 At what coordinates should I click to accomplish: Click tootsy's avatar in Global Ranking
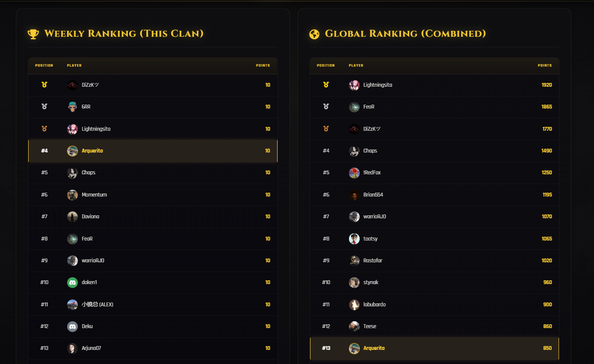[354, 239]
